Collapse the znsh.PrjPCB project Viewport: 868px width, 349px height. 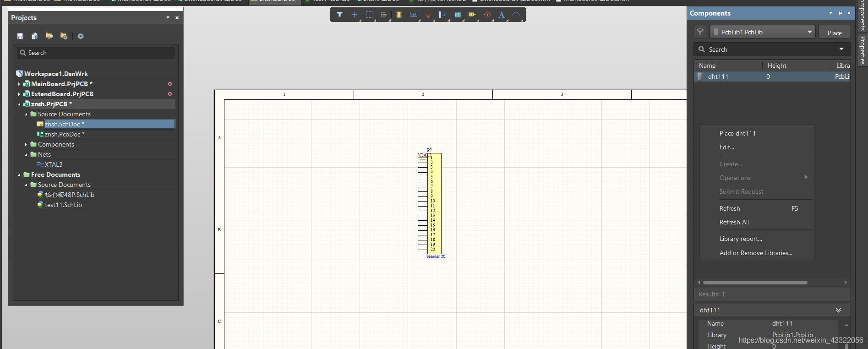click(x=19, y=104)
